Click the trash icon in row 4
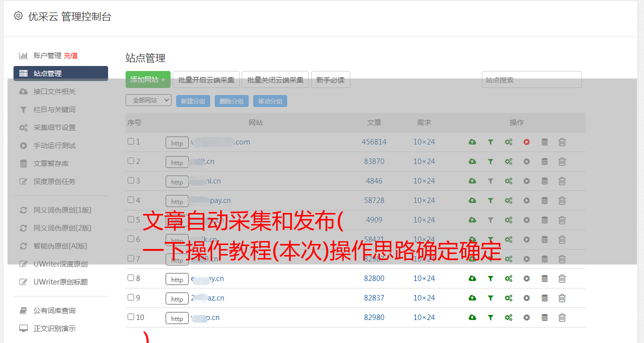This screenshot has height=343, width=644. tap(562, 200)
